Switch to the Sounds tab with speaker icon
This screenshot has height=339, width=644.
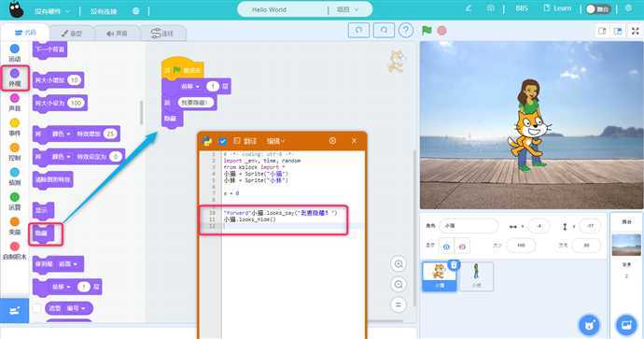(117, 34)
